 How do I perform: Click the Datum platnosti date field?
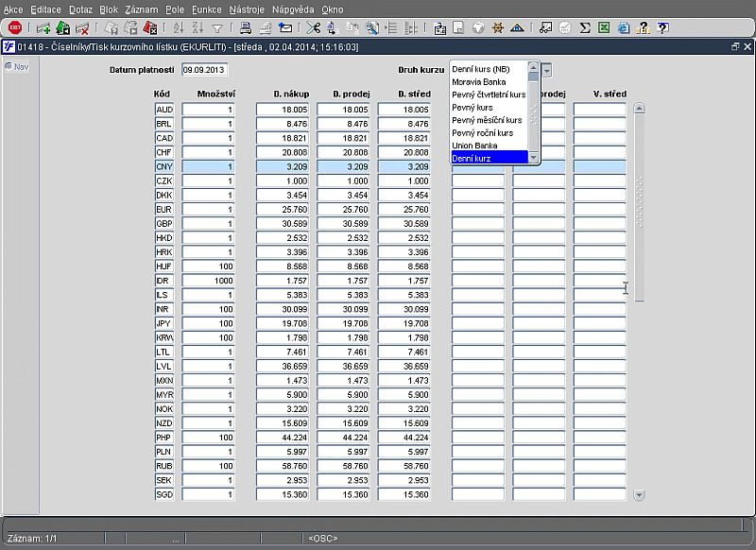205,70
